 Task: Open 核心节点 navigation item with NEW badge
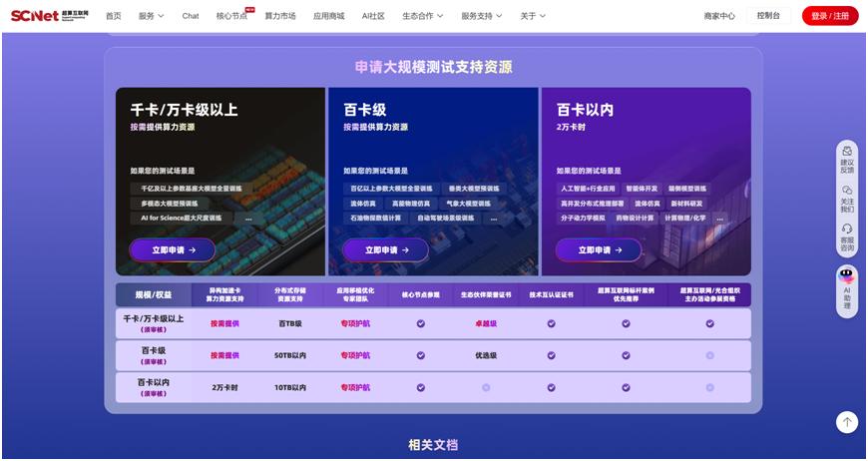pos(231,16)
